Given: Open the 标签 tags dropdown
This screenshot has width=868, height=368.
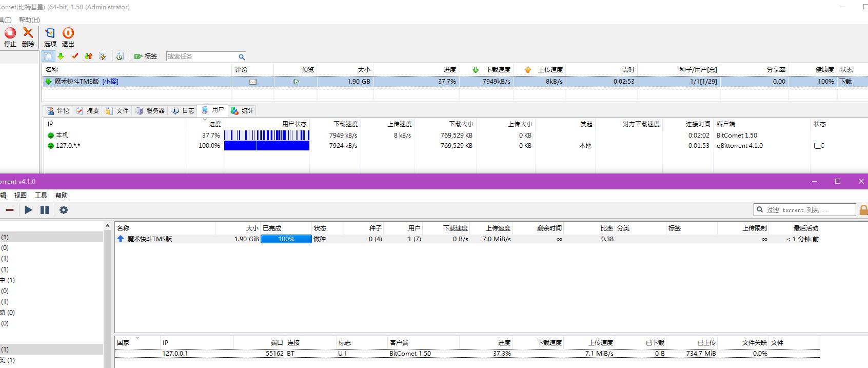Looking at the screenshot, I should [x=146, y=56].
